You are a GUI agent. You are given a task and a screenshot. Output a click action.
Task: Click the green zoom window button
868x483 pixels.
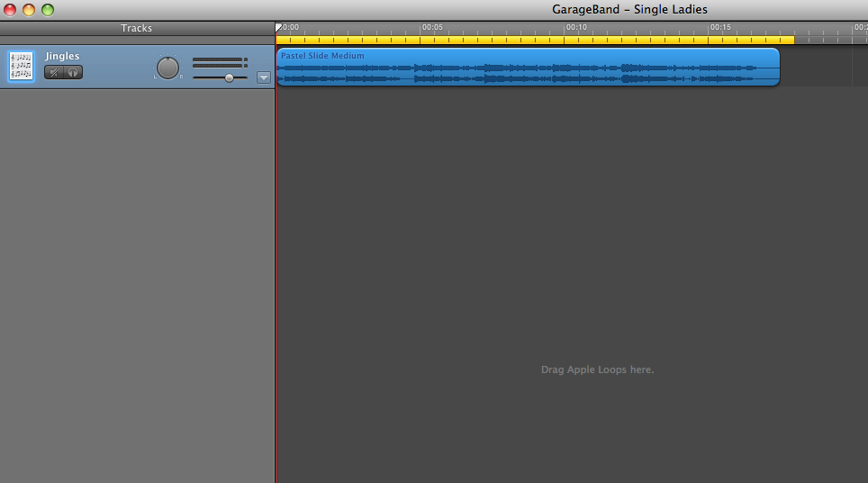point(48,10)
